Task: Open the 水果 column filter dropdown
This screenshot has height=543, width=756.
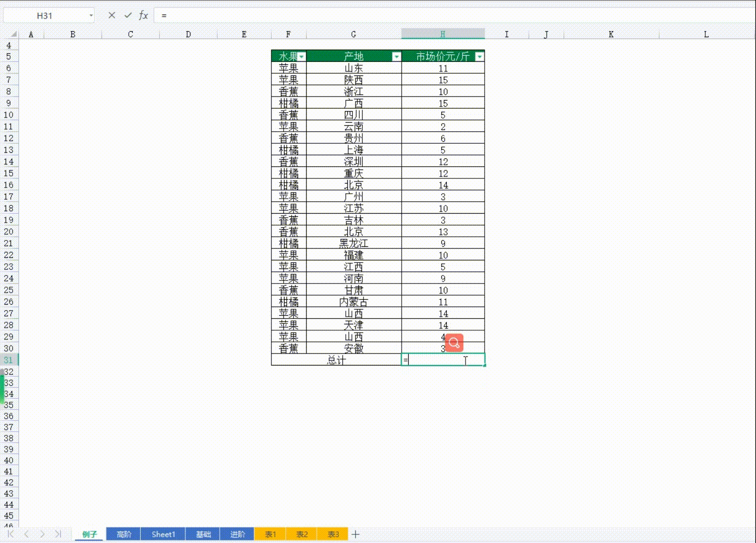Action: [302, 56]
